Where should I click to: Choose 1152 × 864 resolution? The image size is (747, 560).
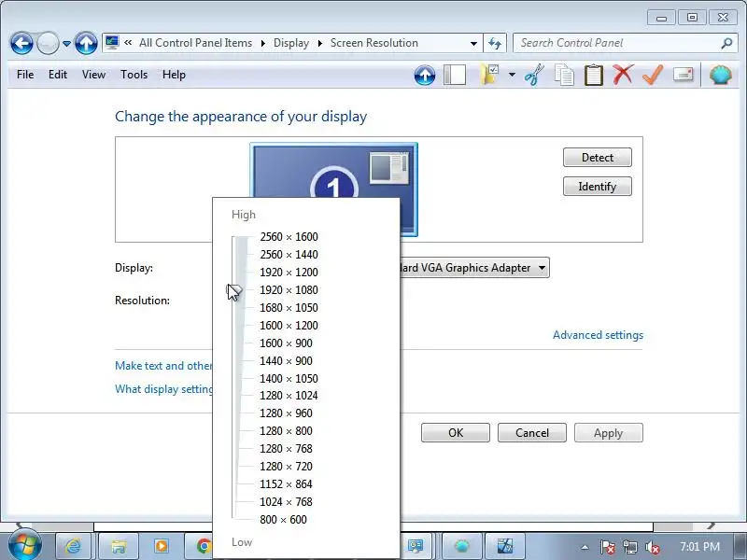[x=286, y=483]
